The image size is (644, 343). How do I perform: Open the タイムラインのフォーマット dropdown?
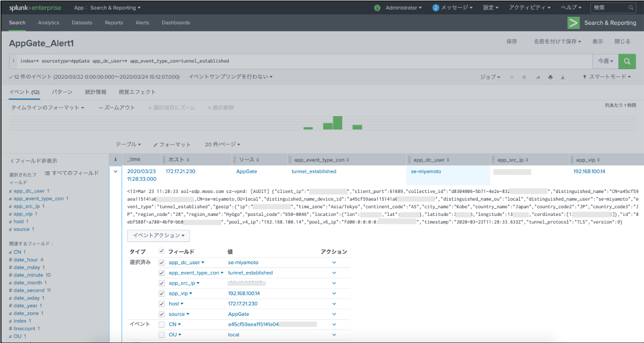(48, 108)
